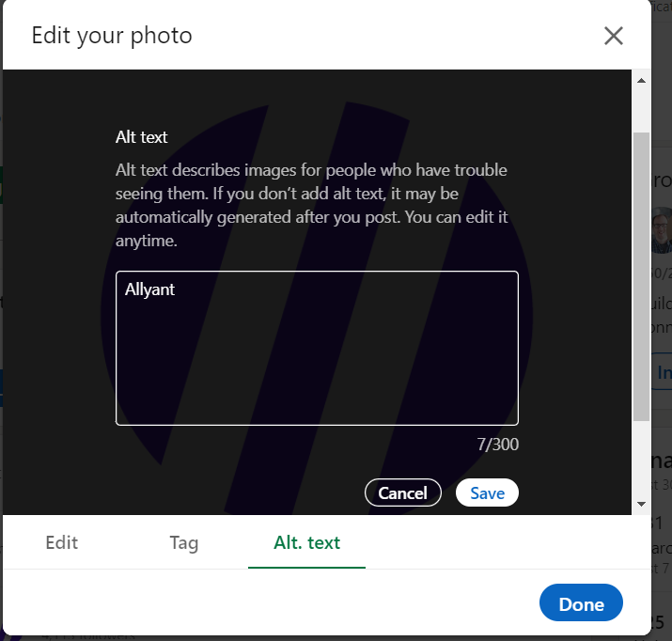Image resolution: width=672 pixels, height=641 pixels.
Task: Place cursor on the word Allyant
Action: (150, 289)
